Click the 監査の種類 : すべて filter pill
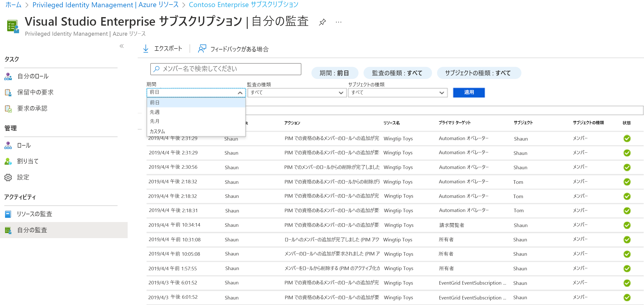Screen dimensions: 644x305 point(397,73)
